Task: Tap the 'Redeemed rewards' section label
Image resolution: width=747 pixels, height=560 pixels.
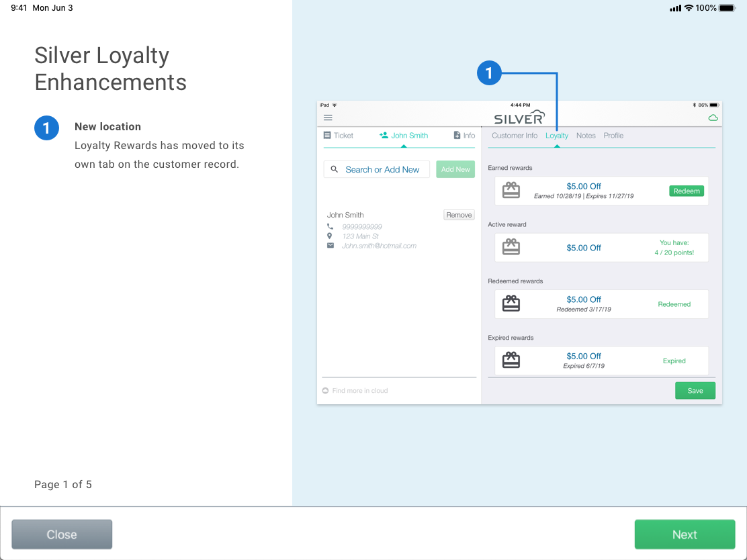Action: pyautogui.click(x=515, y=281)
